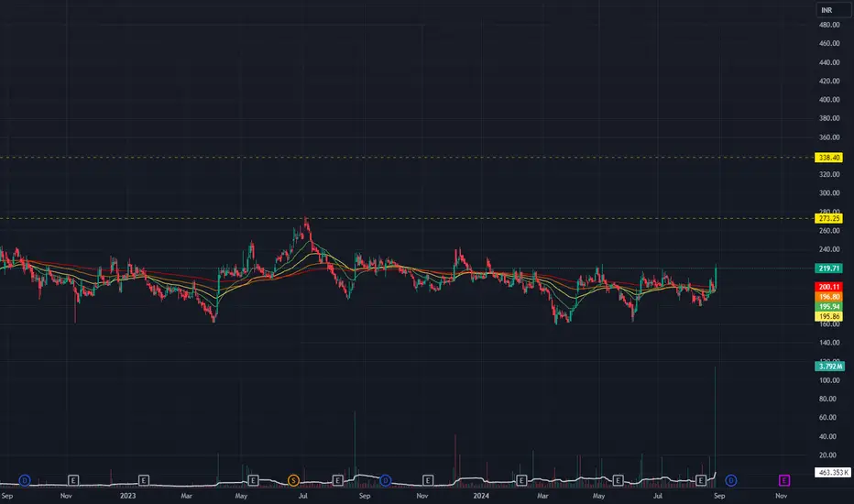Click the earnings 'E' marker near May 2023

coord(253,480)
